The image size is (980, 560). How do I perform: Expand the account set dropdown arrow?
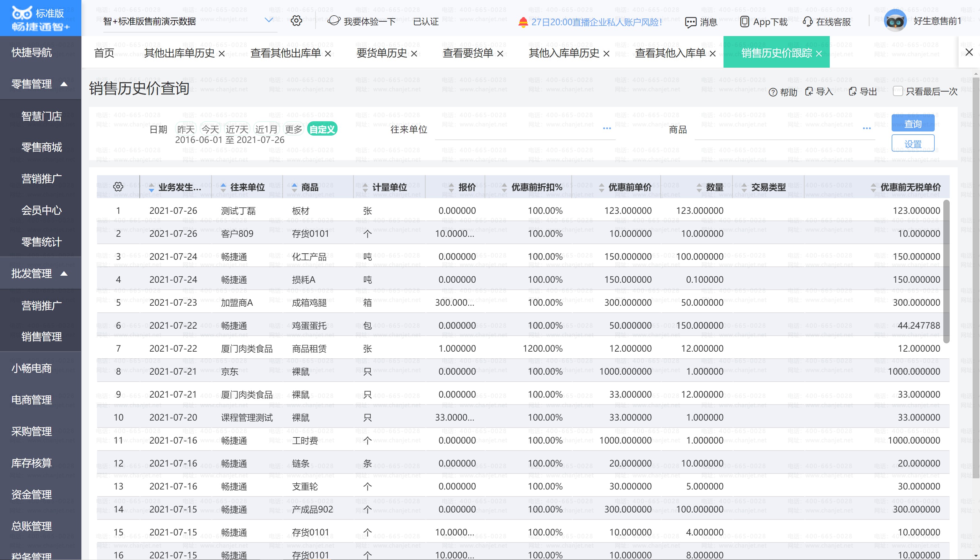(269, 20)
